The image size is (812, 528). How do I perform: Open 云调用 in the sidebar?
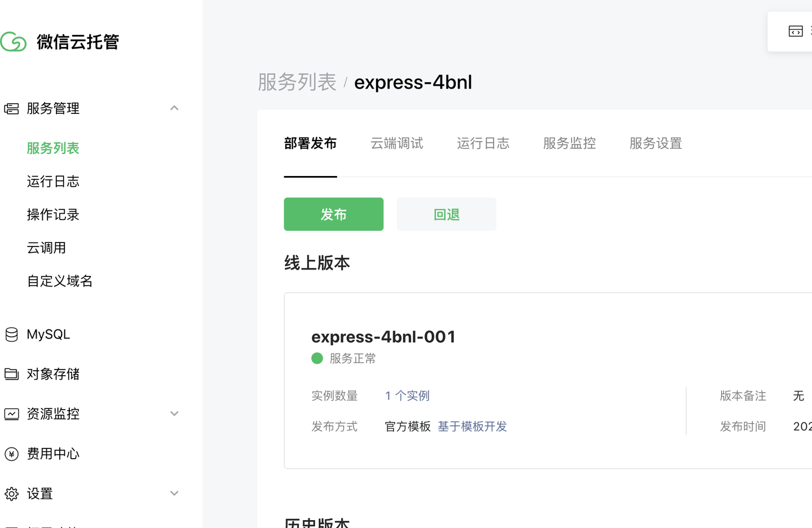point(46,248)
